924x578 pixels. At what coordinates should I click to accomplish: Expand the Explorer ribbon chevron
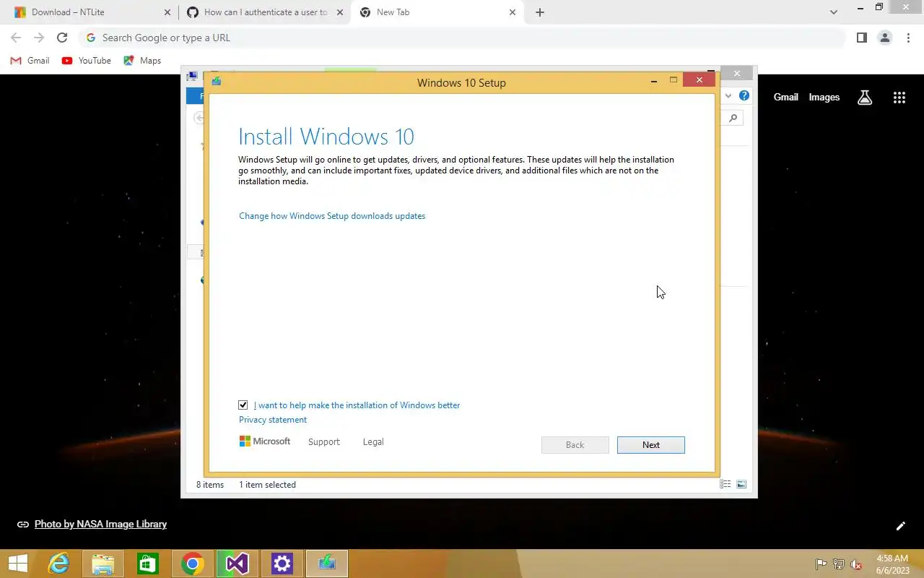[728, 95]
